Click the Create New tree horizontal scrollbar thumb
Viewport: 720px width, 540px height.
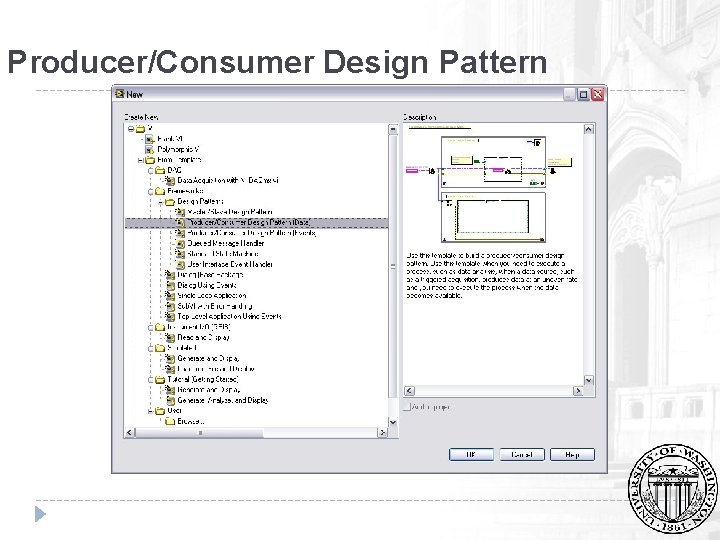199,433
